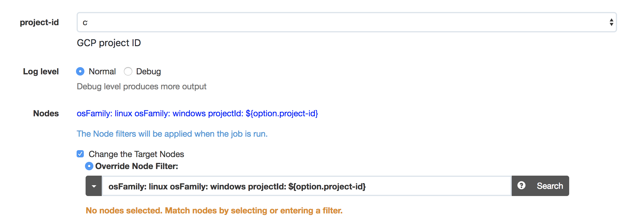Select the Normal log level
The image size is (644, 223).
(80, 71)
